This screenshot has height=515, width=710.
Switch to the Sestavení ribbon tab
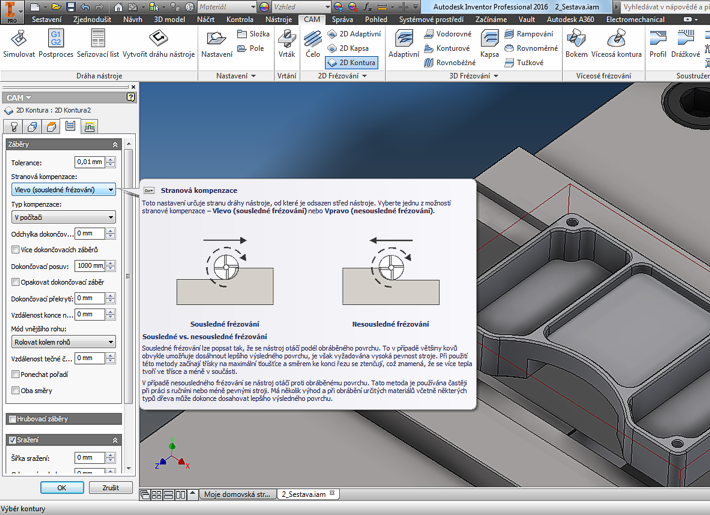[x=47, y=19]
